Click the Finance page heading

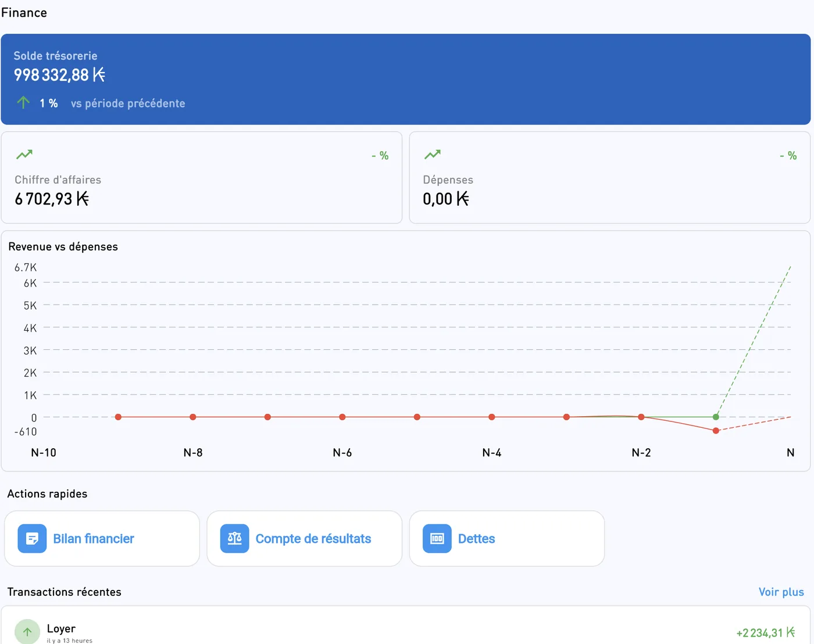(x=24, y=13)
